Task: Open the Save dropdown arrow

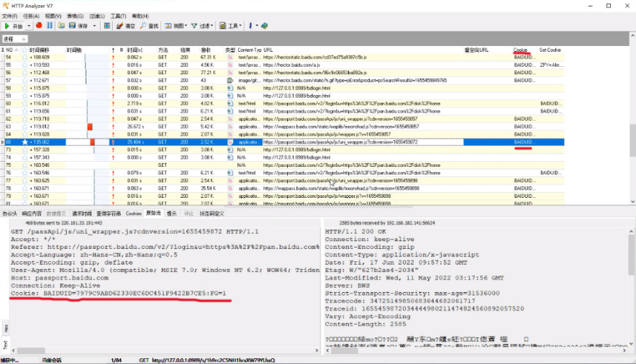Action: [94, 26]
